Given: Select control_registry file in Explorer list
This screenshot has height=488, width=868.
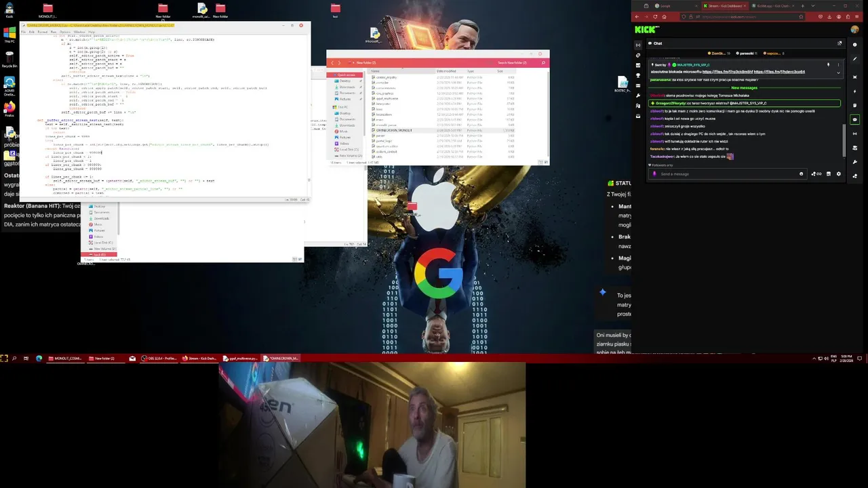Looking at the screenshot, I should (387, 77).
